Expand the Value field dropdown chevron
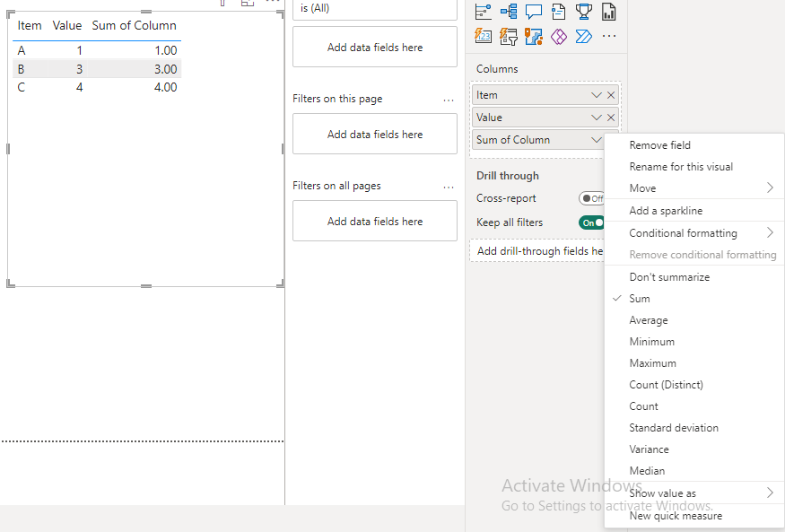785x532 pixels. point(597,118)
